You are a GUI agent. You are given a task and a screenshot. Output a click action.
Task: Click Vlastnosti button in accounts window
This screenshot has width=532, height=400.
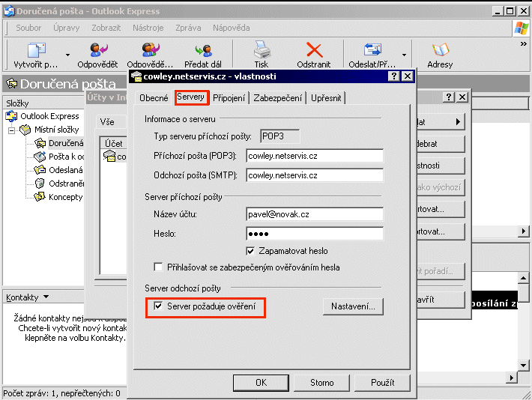coord(441,166)
